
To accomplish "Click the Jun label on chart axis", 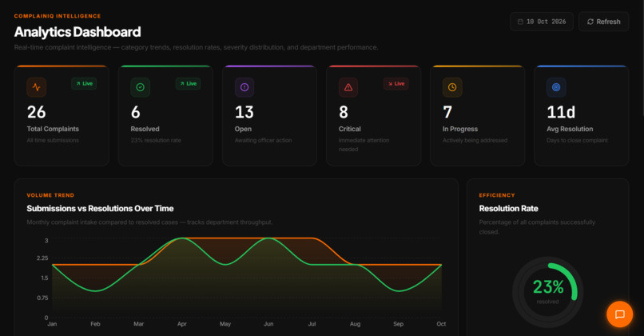I will coord(268,324).
